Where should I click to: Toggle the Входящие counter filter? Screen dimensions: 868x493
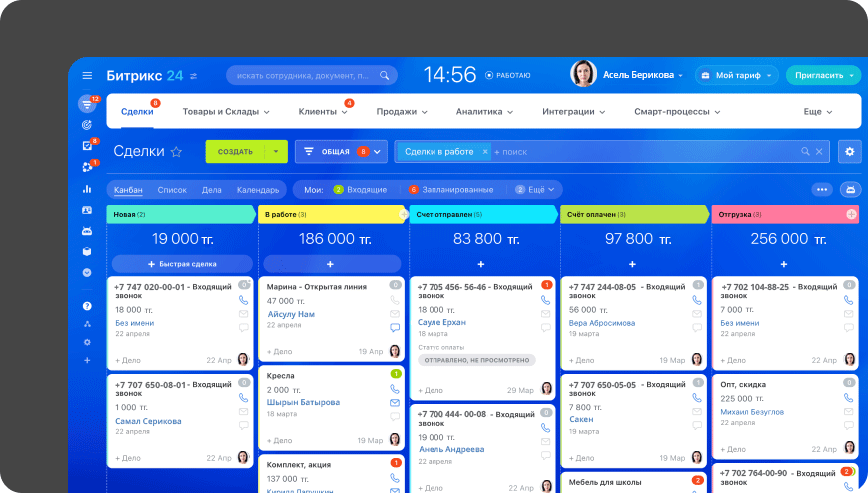point(360,190)
